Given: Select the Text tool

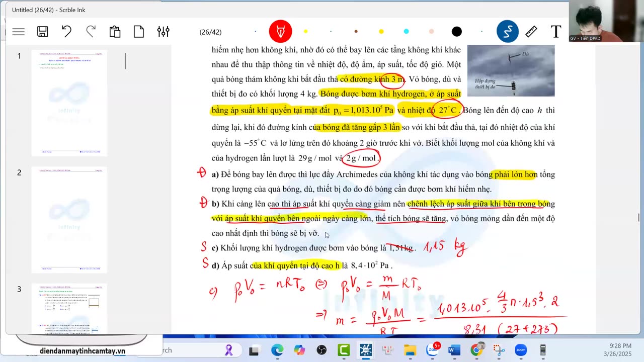Looking at the screenshot, I should (556, 32).
